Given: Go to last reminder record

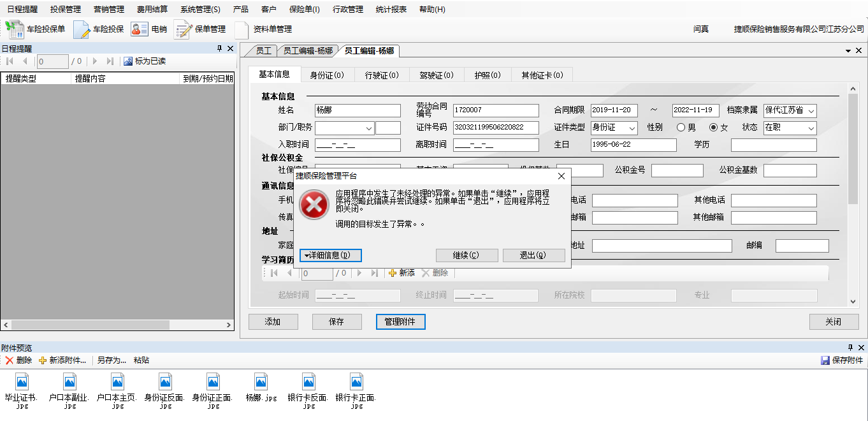Looking at the screenshot, I should pos(110,61).
